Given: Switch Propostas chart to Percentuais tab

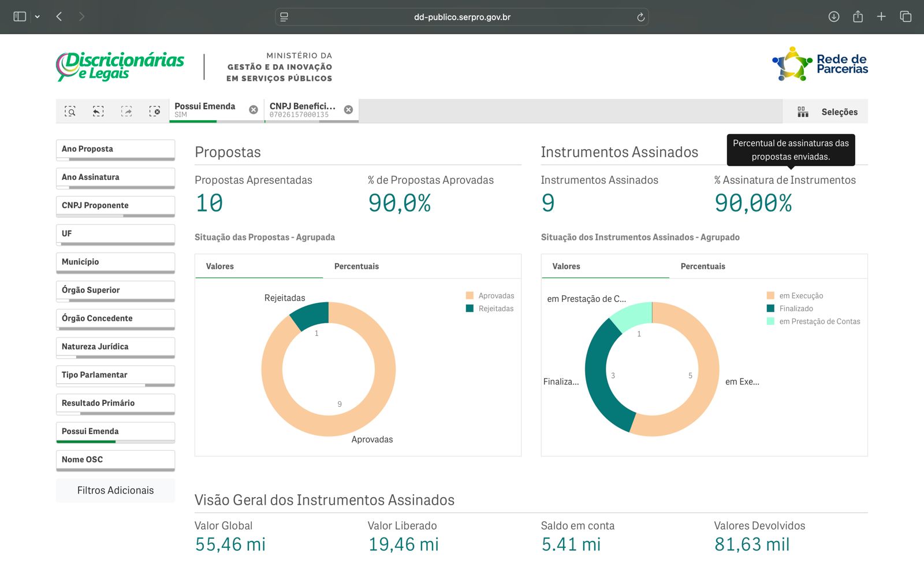Looking at the screenshot, I should (356, 266).
